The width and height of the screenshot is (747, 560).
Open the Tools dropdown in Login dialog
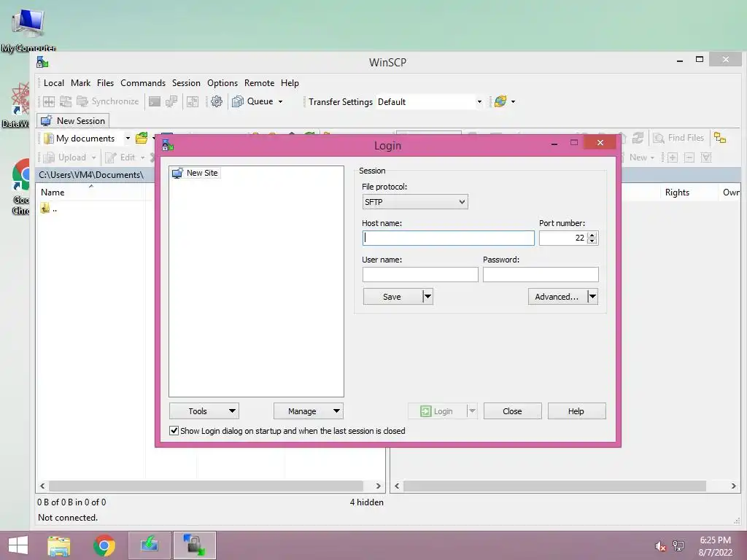click(204, 411)
